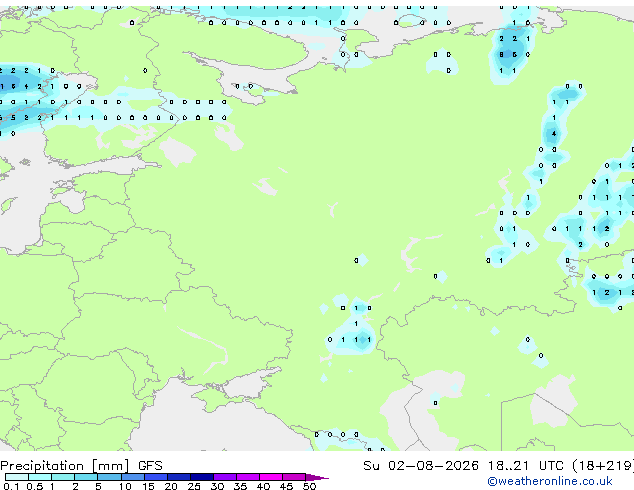
Task: Click the '(18+219)' forecast offset text
Action: tap(603, 466)
